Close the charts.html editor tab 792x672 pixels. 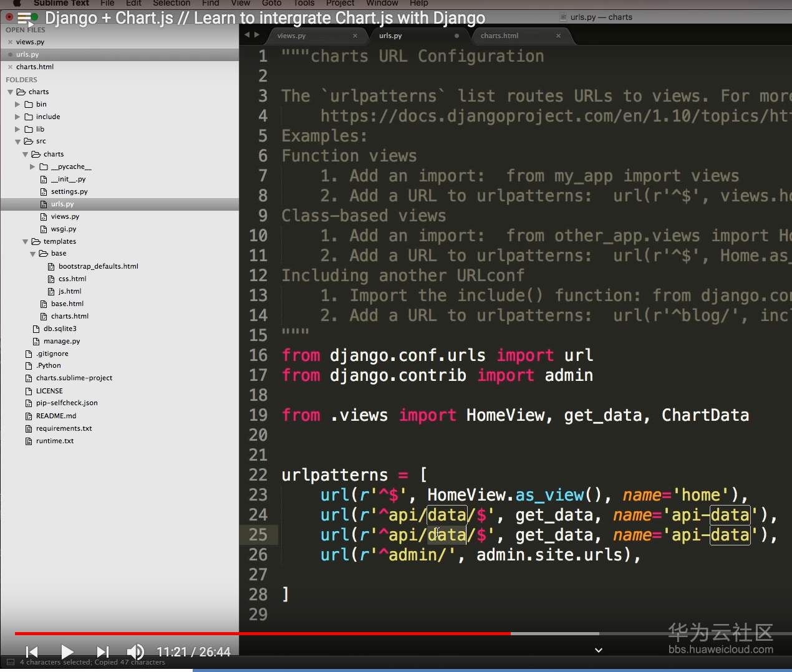click(558, 36)
